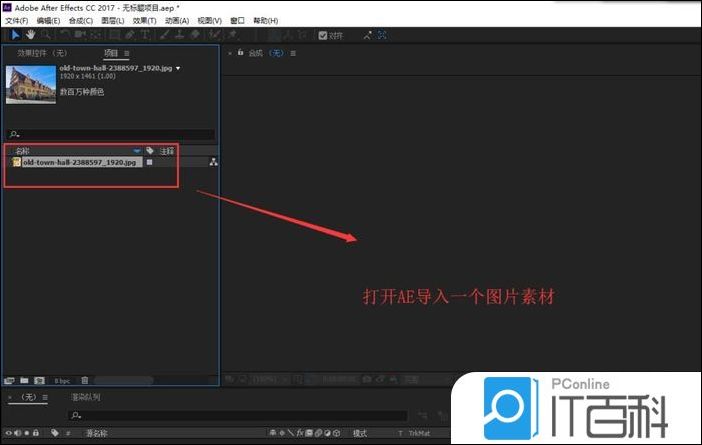Select the Rectangle shape tool
Viewport: 702px width, 445px height.
(x=115, y=35)
